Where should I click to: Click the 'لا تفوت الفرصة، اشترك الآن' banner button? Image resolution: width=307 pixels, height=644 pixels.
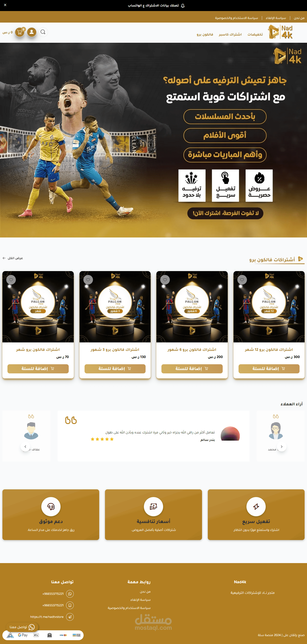tap(225, 213)
